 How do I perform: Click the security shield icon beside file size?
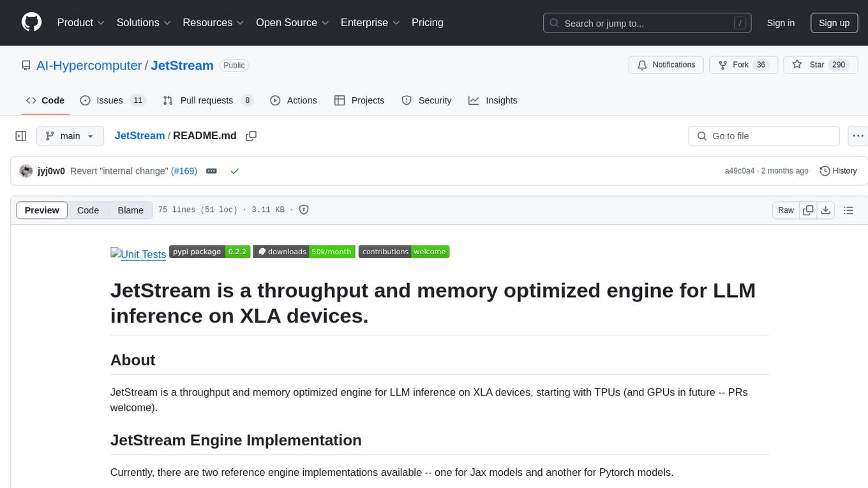click(x=304, y=210)
